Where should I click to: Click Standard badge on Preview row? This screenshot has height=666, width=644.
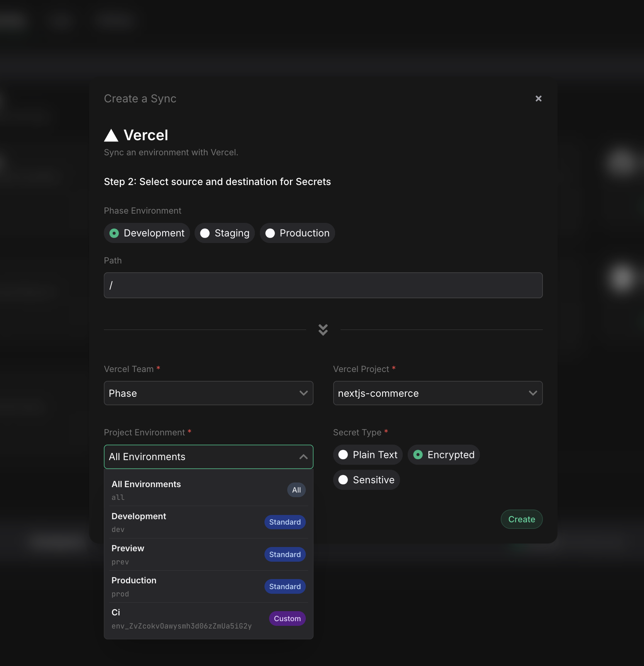(285, 554)
